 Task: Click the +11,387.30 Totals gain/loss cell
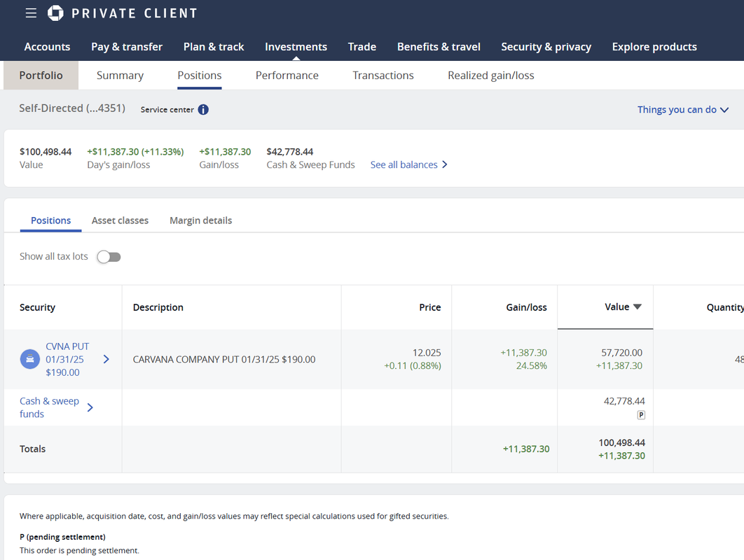click(526, 449)
